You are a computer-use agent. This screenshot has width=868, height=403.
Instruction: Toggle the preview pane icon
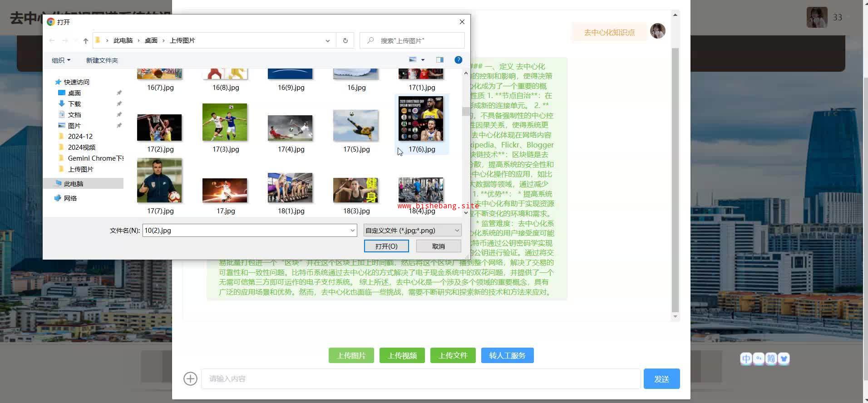(x=439, y=60)
